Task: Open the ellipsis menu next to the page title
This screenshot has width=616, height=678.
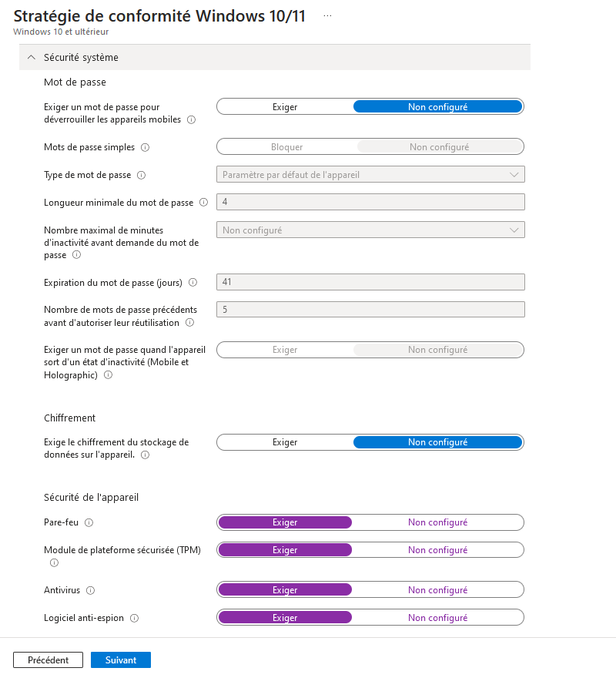Action: tap(327, 16)
